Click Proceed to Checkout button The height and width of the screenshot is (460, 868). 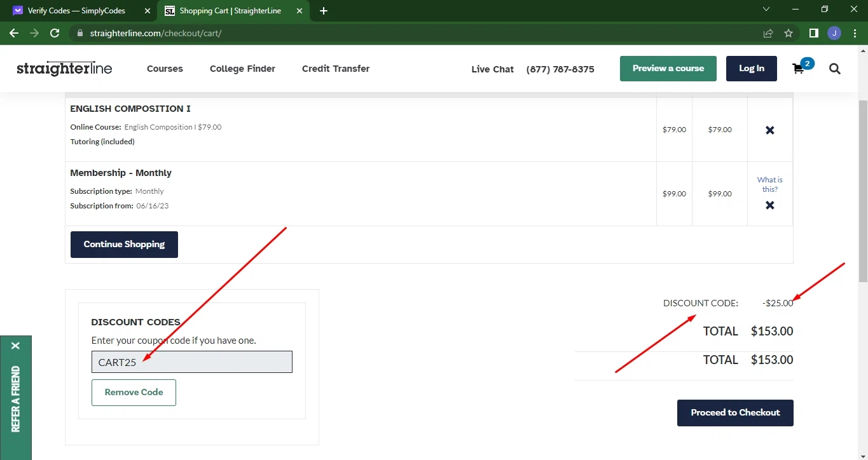click(x=735, y=413)
